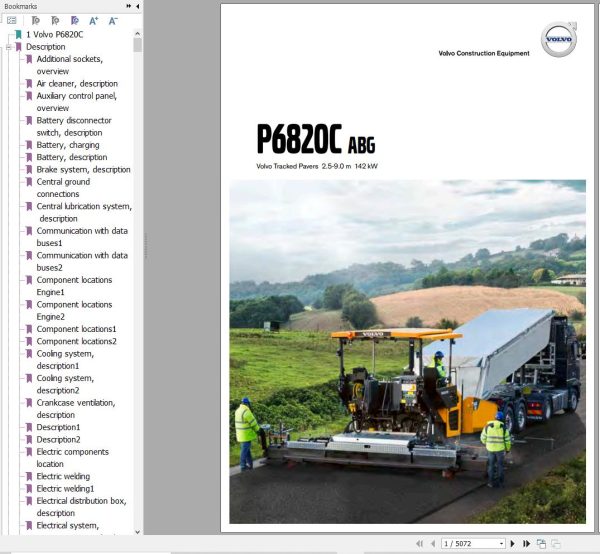Open bookmark 1 Volvo P6820C
600x554 pixels.
click(x=54, y=34)
